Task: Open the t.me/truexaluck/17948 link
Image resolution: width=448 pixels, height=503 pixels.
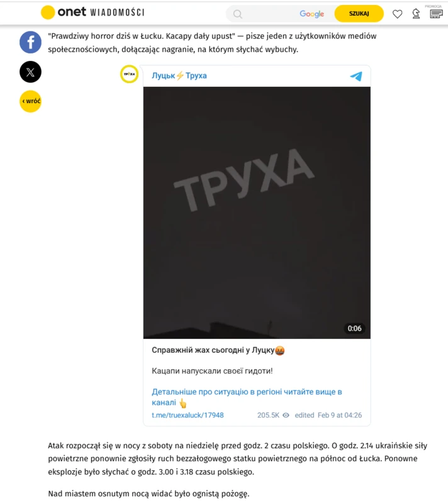Action: [188, 415]
